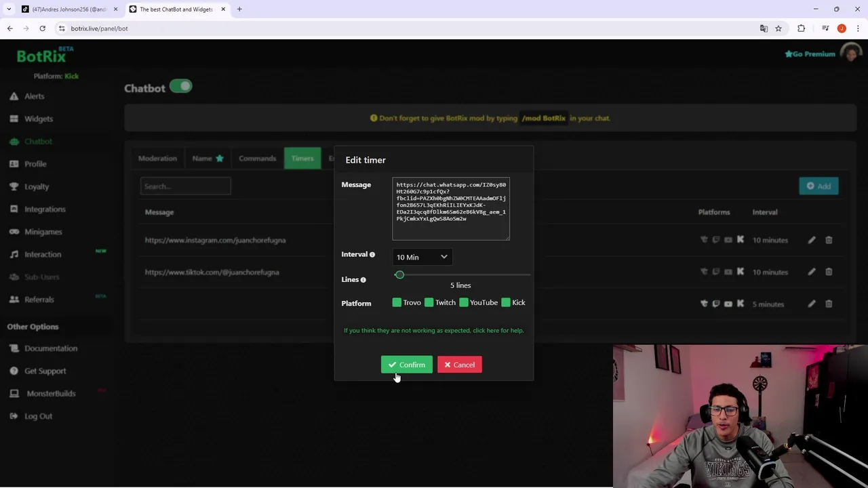Reload the page with browser refresh icon
Image resolution: width=868 pixels, height=488 pixels.
coord(42,28)
